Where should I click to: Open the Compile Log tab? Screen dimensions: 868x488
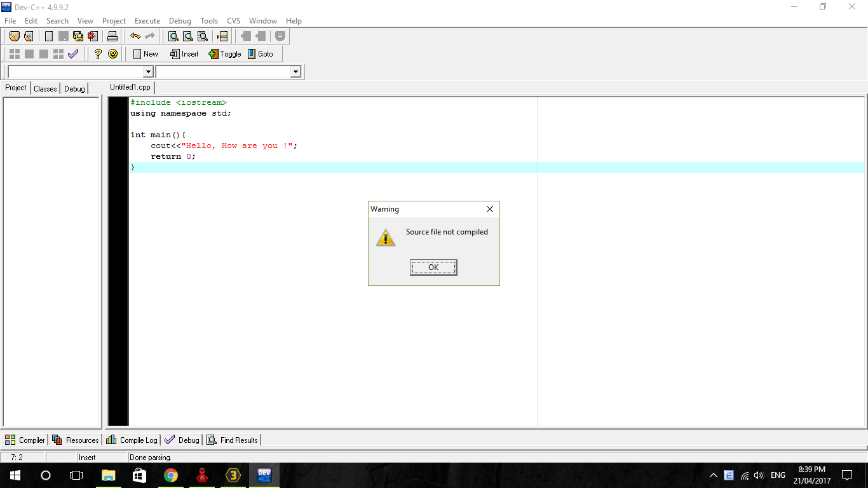[x=132, y=440]
